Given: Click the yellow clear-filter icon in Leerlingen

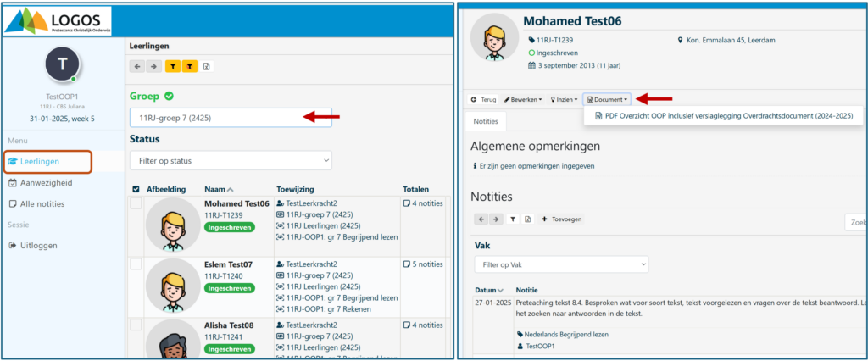Looking at the screenshot, I should coord(189,66).
